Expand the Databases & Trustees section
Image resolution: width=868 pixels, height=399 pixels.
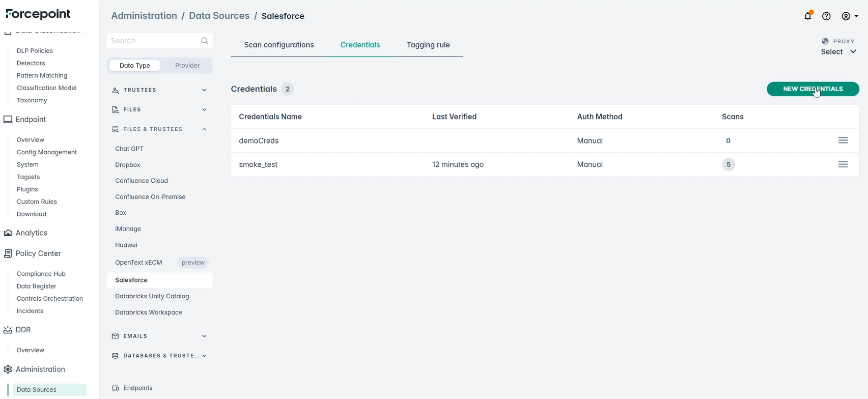tap(204, 356)
